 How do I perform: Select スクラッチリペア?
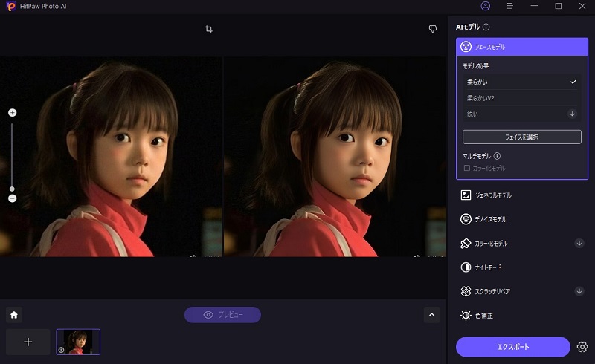point(492,291)
